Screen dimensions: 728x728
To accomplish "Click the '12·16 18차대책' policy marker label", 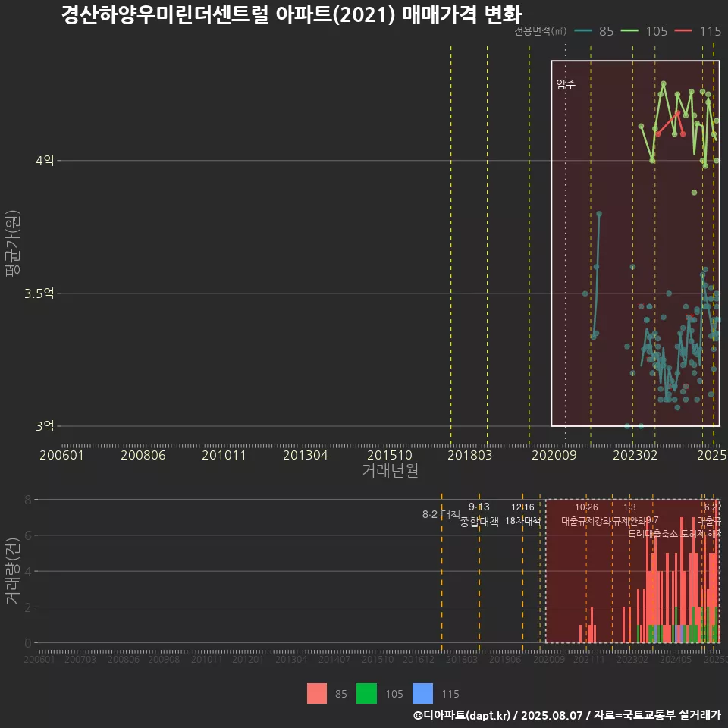I will pyautogui.click(x=522, y=514).
